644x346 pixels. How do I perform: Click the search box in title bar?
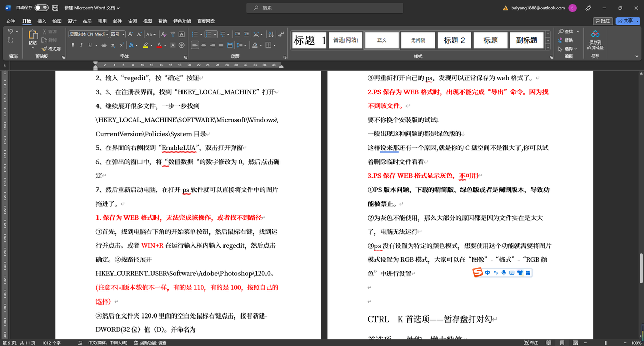(325, 8)
